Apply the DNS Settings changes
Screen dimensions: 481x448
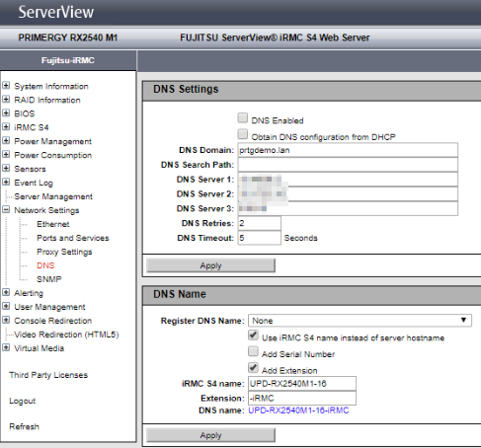(210, 265)
